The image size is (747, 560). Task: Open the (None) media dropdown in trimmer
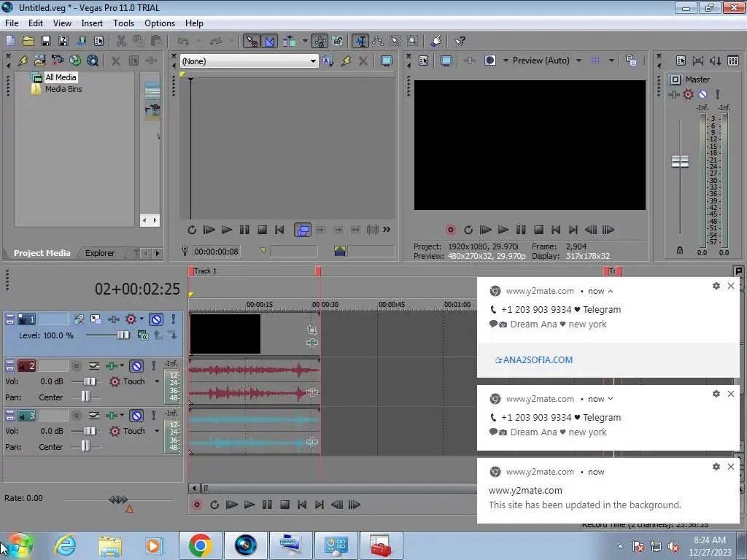coord(313,61)
